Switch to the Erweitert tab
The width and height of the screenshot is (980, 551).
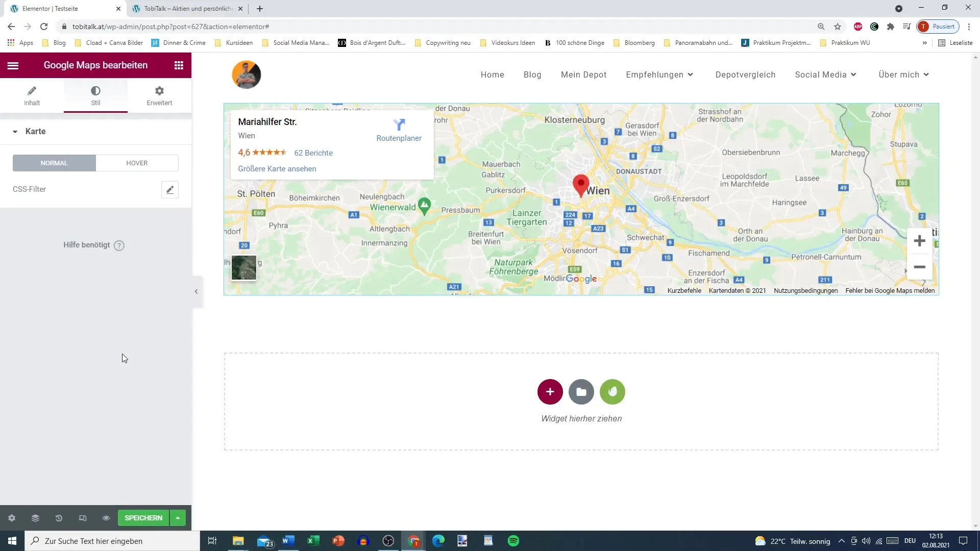[x=159, y=95]
